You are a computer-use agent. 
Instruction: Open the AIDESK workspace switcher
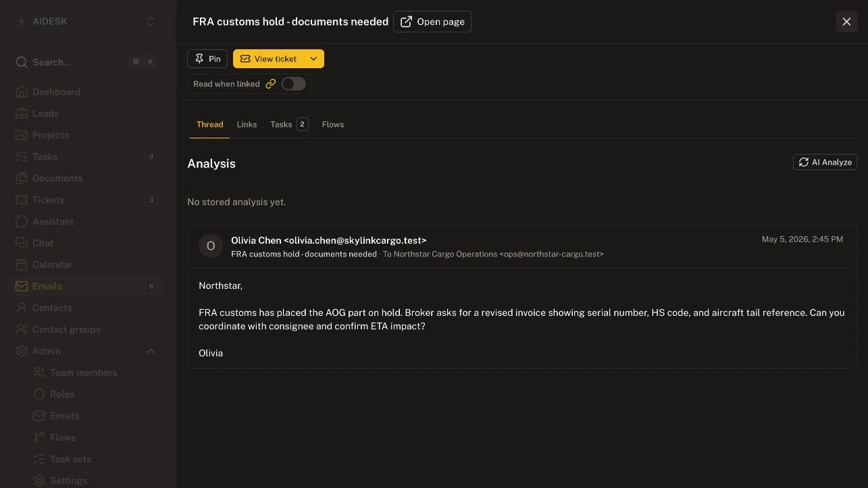point(88,22)
